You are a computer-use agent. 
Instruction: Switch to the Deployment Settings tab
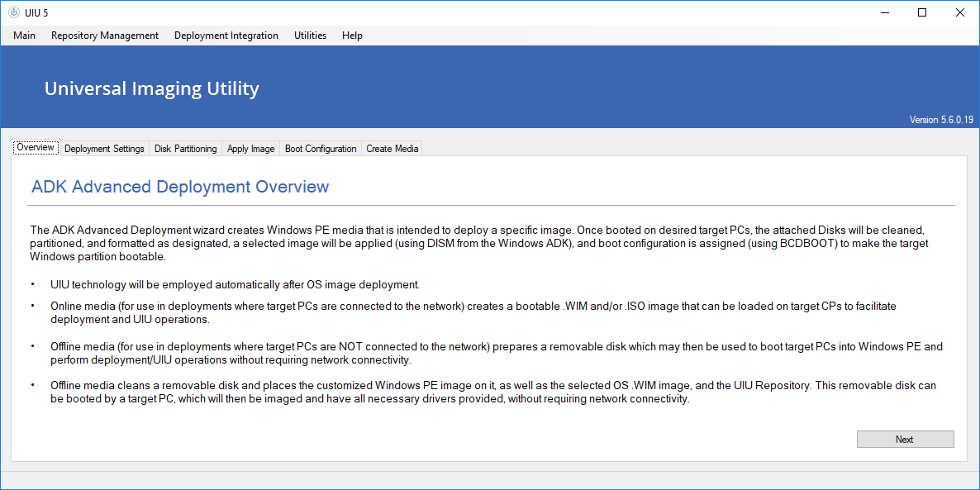(x=104, y=149)
